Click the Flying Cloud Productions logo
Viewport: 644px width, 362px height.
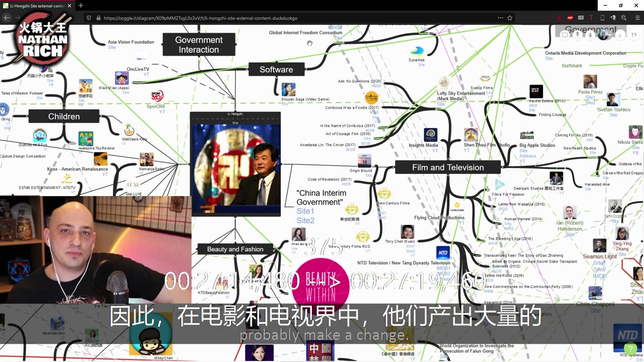(458, 207)
